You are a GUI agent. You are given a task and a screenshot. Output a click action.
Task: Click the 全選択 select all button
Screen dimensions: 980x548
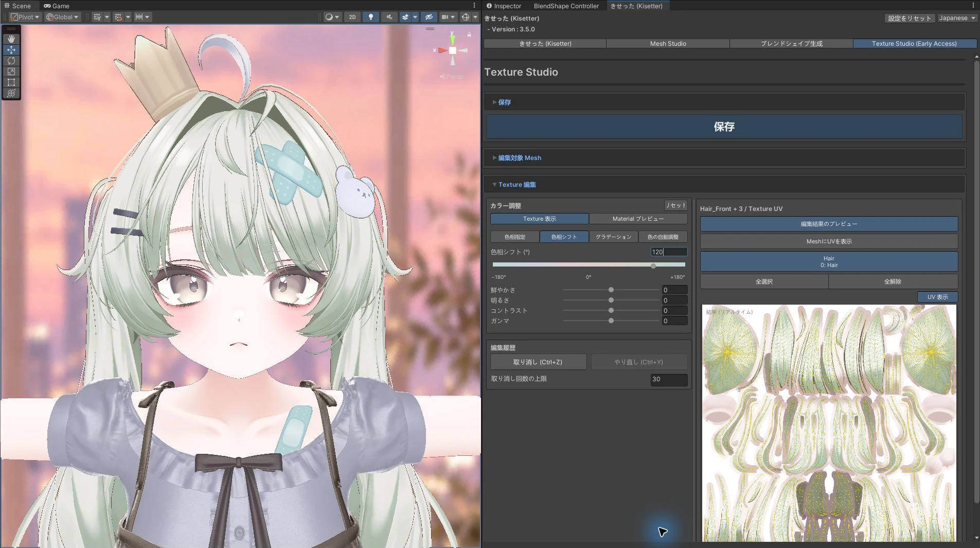click(764, 281)
